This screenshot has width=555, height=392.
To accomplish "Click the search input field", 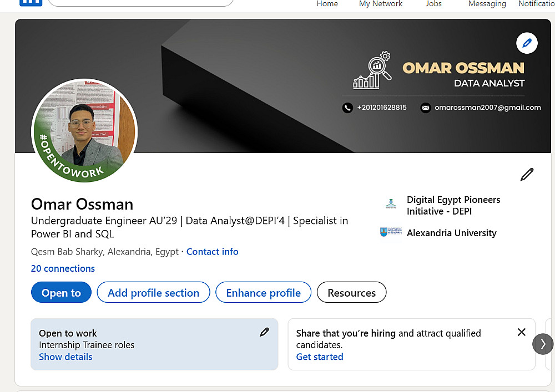I will (x=140, y=3).
